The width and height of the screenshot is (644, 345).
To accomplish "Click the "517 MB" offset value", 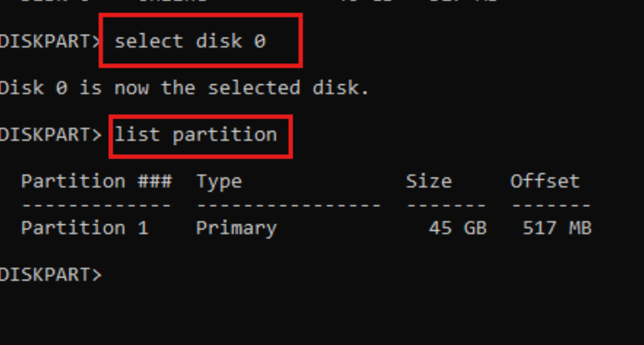I will (557, 227).
